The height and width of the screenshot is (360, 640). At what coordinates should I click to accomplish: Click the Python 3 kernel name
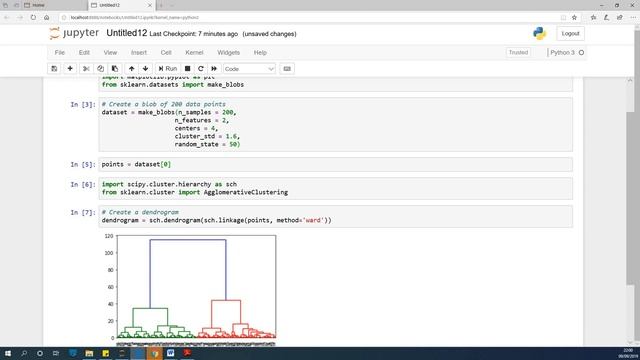tap(562, 53)
